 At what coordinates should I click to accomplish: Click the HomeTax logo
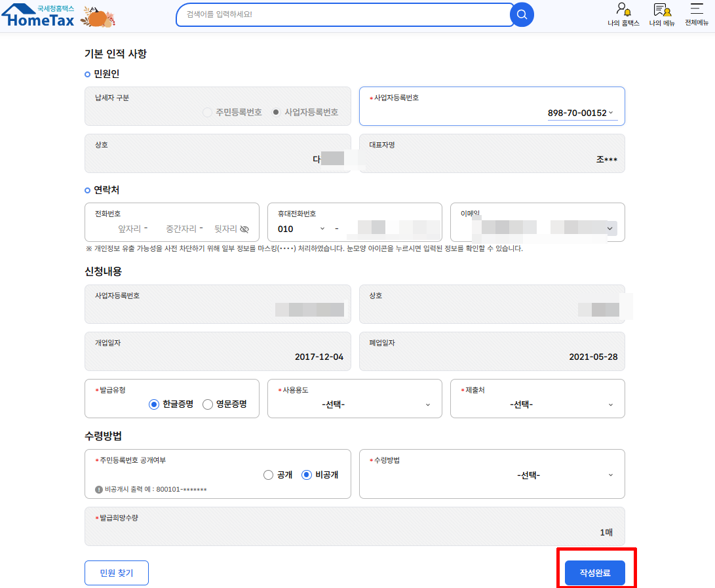[x=38, y=15]
